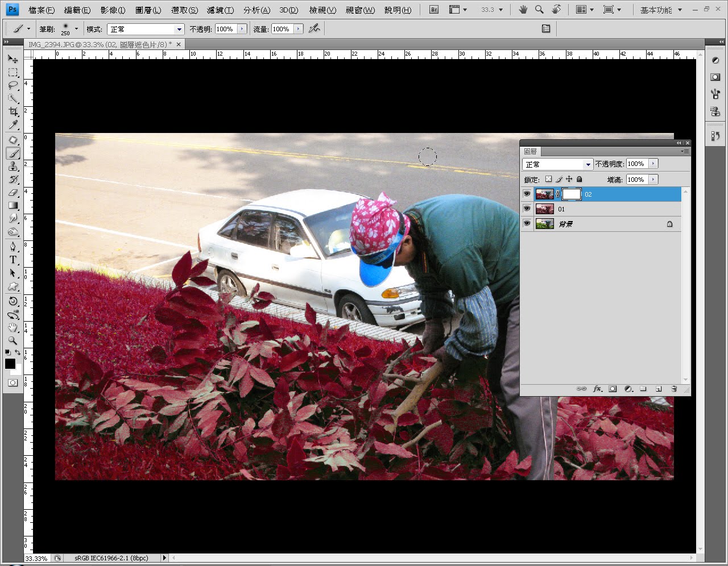
Task: Select the Custom Shape tool
Action: pos(13,286)
